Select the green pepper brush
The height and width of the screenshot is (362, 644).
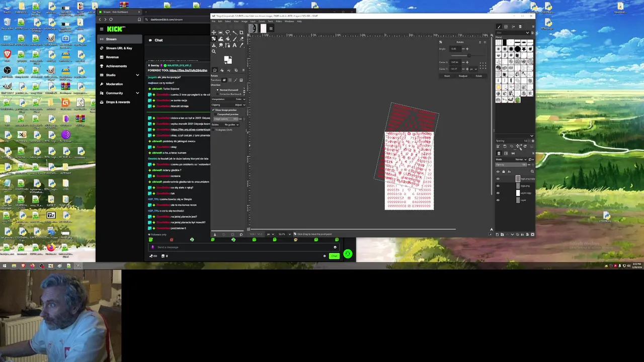[x=518, y=100]
